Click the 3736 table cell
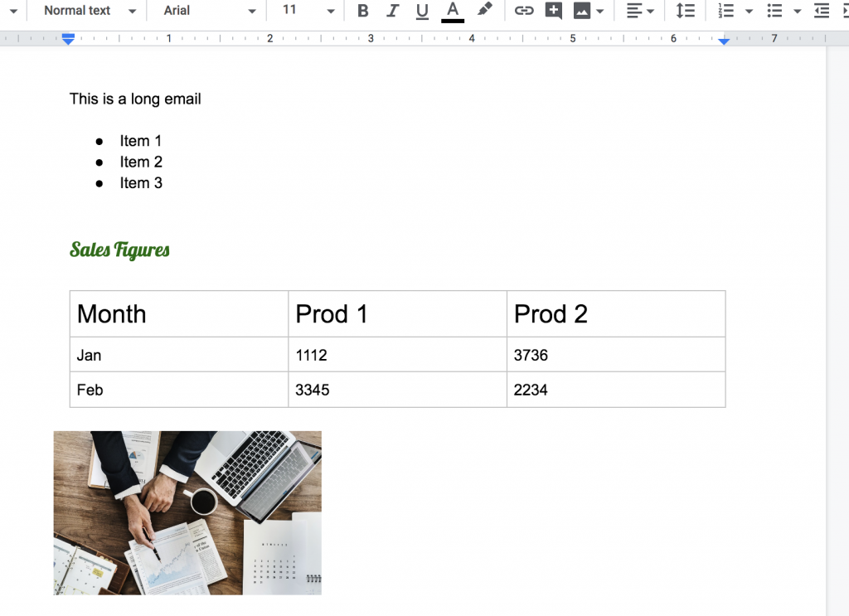The width and height of the screenshot is (849, 616). 616,355
